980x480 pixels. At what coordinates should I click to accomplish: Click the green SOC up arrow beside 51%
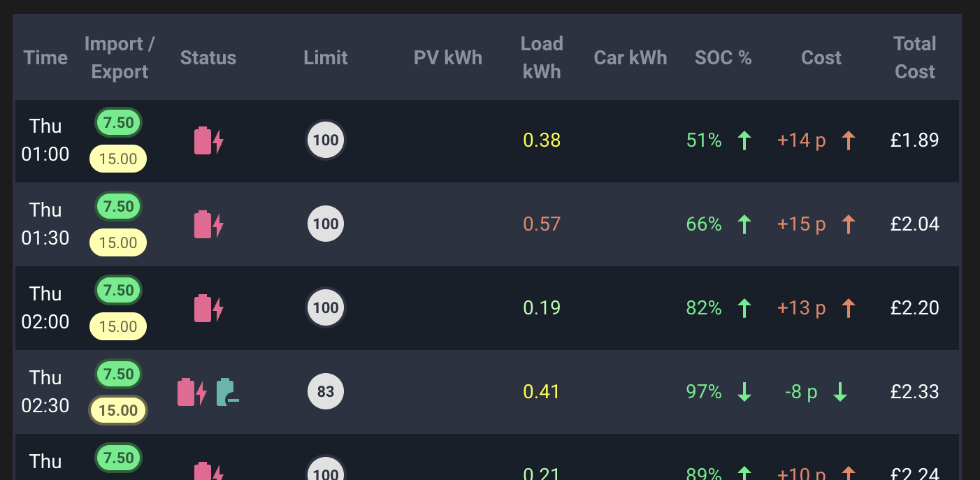(x=744, y=140)
